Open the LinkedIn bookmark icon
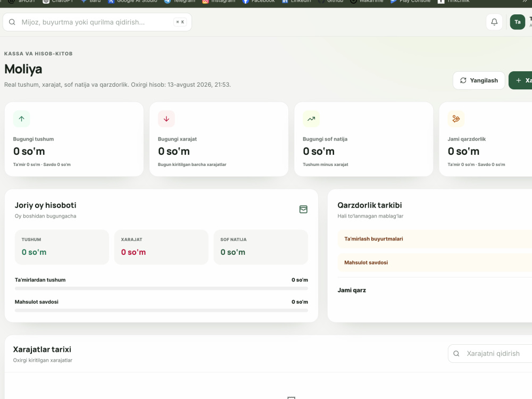Viewport: 532px width, 399px height. click(285, 2)
